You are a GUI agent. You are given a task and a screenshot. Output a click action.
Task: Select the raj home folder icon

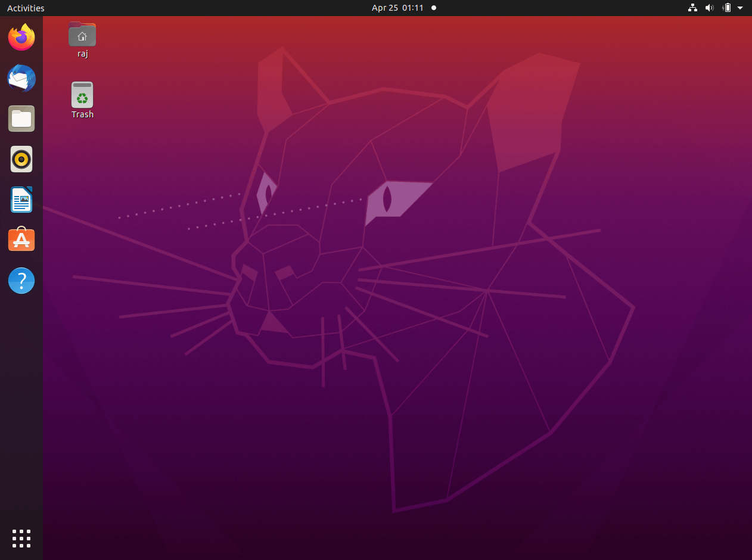click(82, 34)
